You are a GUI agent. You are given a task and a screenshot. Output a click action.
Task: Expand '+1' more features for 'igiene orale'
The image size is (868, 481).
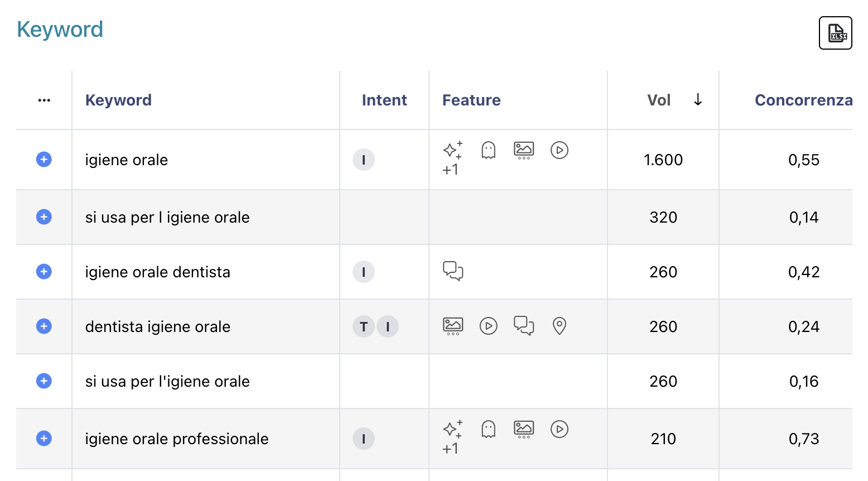click(x=450, y=170)
